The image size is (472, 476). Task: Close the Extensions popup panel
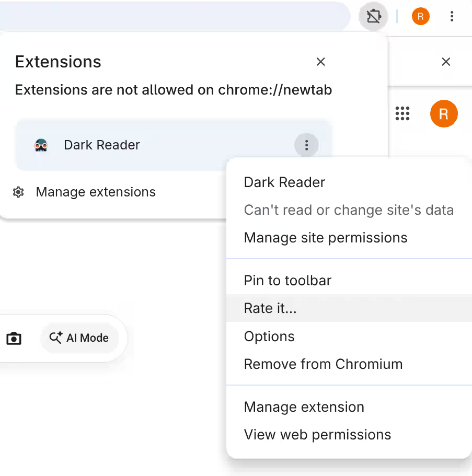pos(321,62)
